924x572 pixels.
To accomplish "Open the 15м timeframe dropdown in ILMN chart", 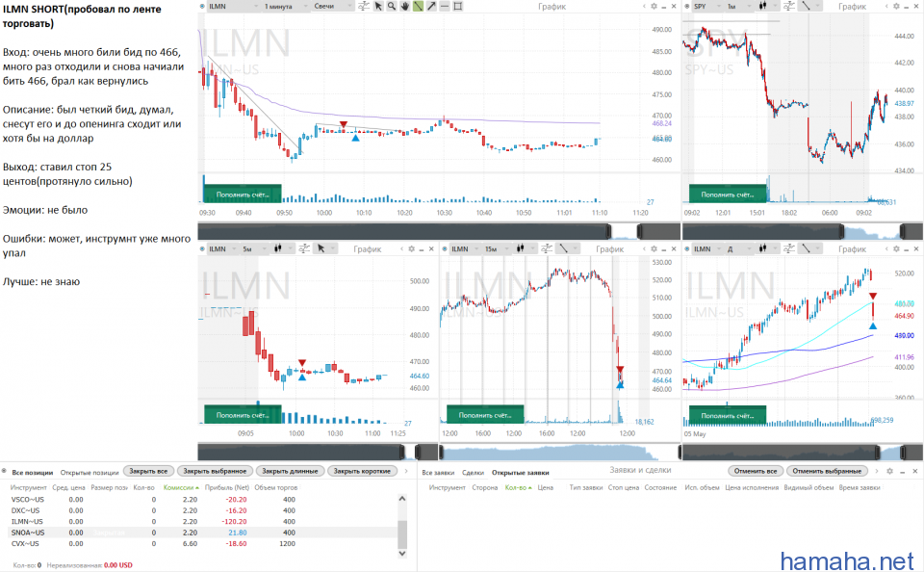I will click(497, 248).
